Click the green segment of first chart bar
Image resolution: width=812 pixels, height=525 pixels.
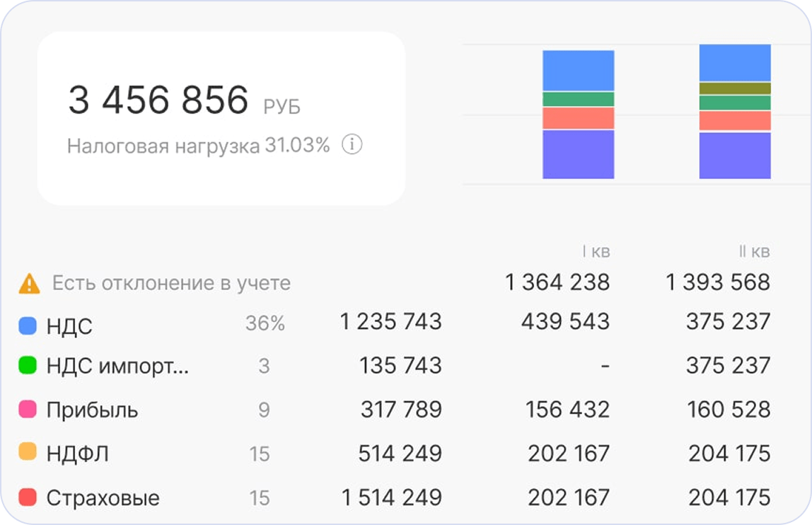point(579,99)
